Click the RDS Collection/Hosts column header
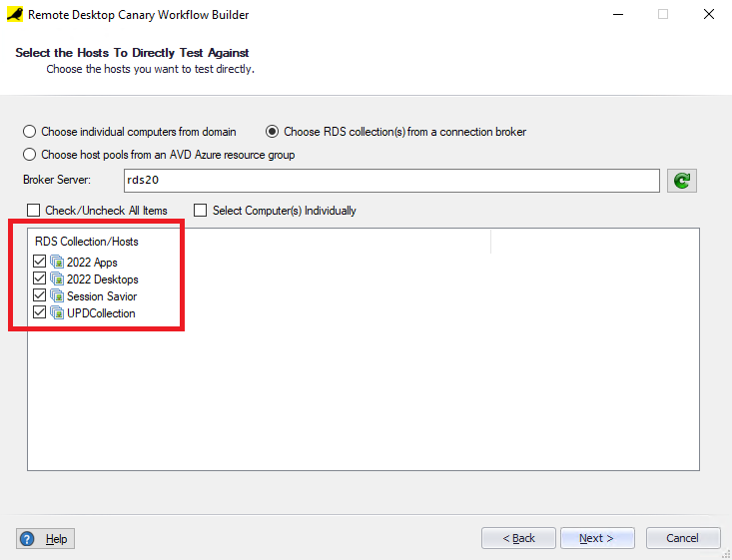Image resolution: width=732 pixels, height=560 pixels. 86,242
